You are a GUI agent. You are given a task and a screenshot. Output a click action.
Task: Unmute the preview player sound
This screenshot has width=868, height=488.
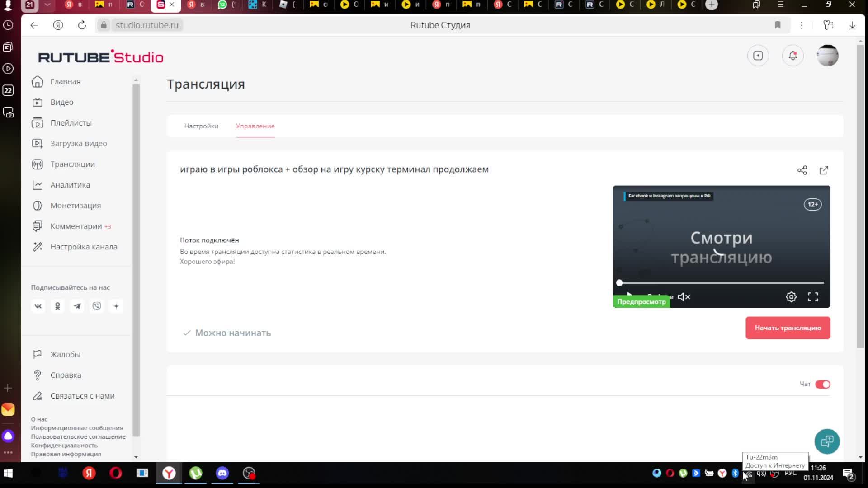(x=684, y=297)
